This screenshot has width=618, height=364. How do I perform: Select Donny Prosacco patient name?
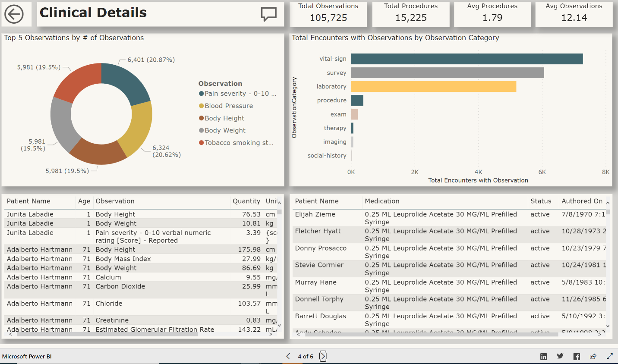[321, 248]
